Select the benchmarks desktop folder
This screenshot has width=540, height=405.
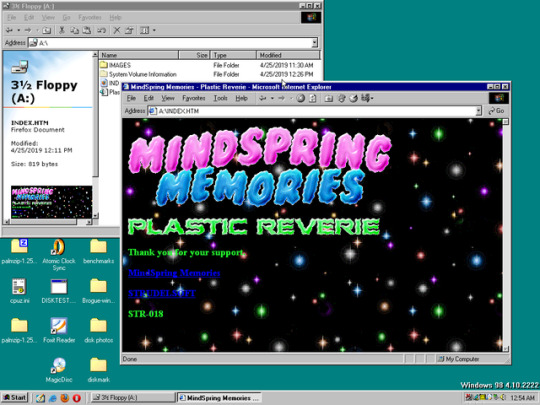click(98, 251)
